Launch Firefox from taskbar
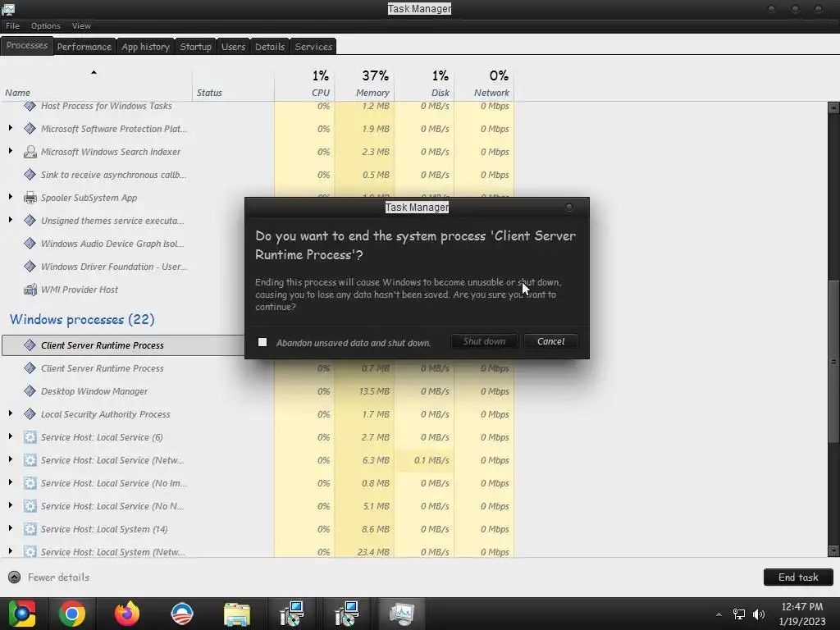 (x=127, y=614)
